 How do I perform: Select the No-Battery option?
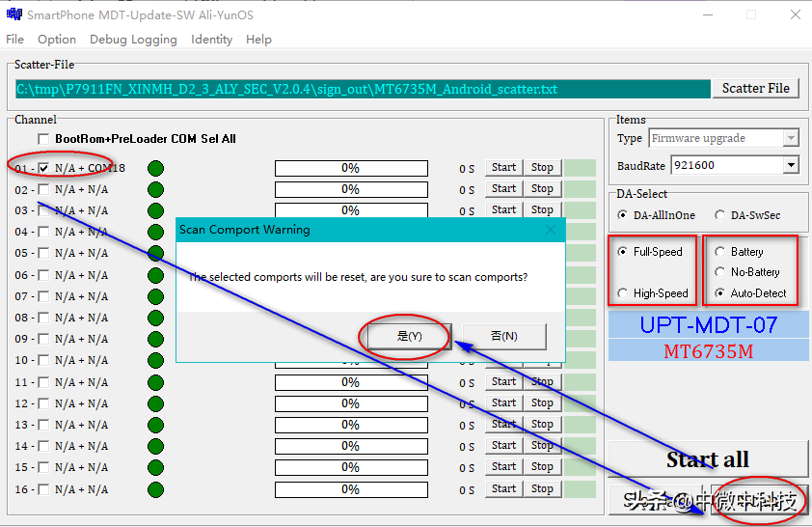[719, 272]
